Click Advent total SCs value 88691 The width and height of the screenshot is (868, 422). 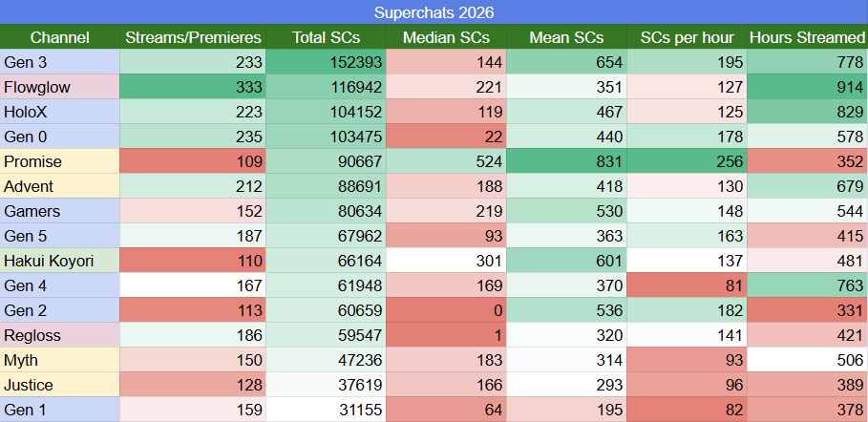tap(326, 186)
